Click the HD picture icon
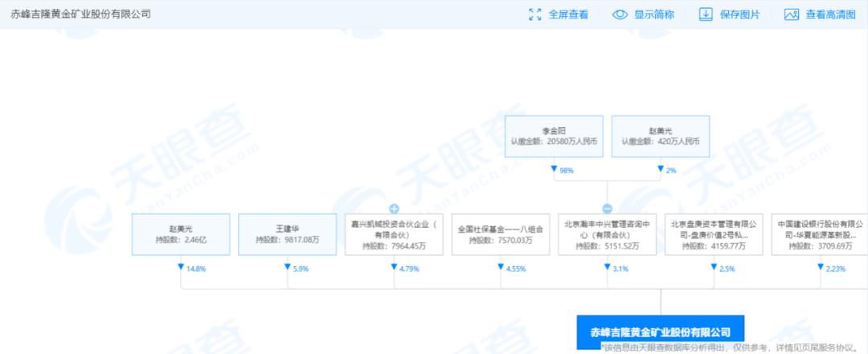Image resolution: width=868 pixels, height=354 pixels. pyautogui.click(x=791, y=14)
